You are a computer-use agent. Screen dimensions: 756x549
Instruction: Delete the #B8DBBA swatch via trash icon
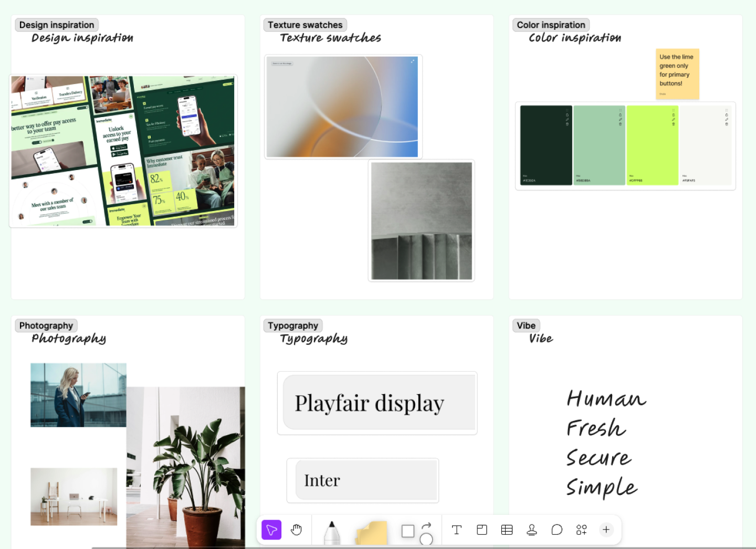[x=621, y=124]
